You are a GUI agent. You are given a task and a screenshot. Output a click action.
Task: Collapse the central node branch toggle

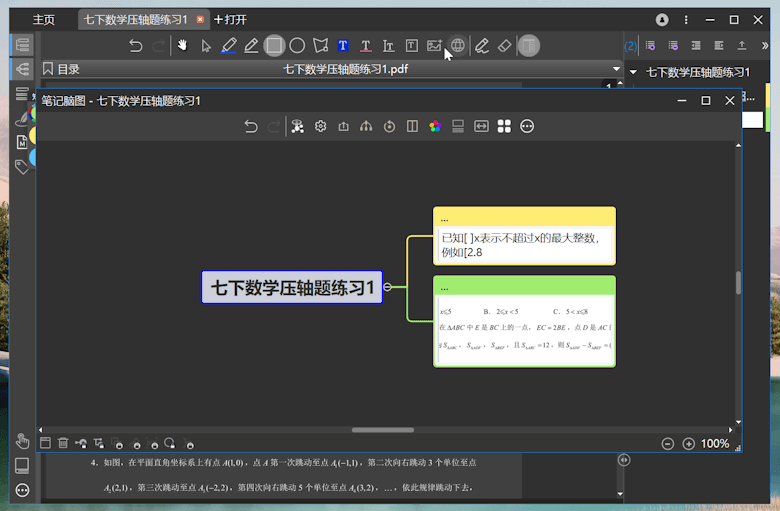tap(388, 287)
